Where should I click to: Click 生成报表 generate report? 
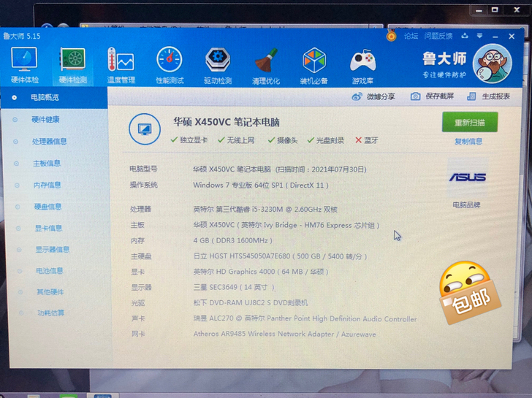tap(488, 96)
